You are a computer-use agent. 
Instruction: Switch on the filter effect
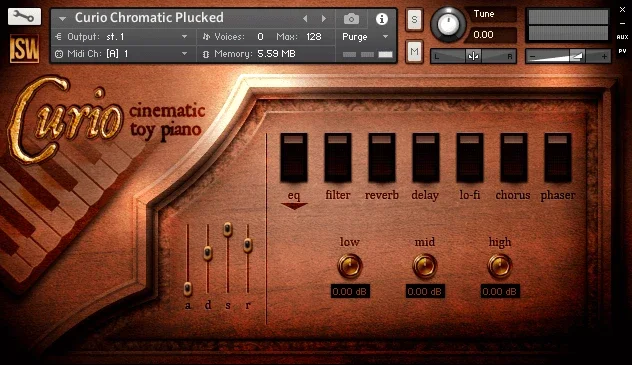coord(338,158)
